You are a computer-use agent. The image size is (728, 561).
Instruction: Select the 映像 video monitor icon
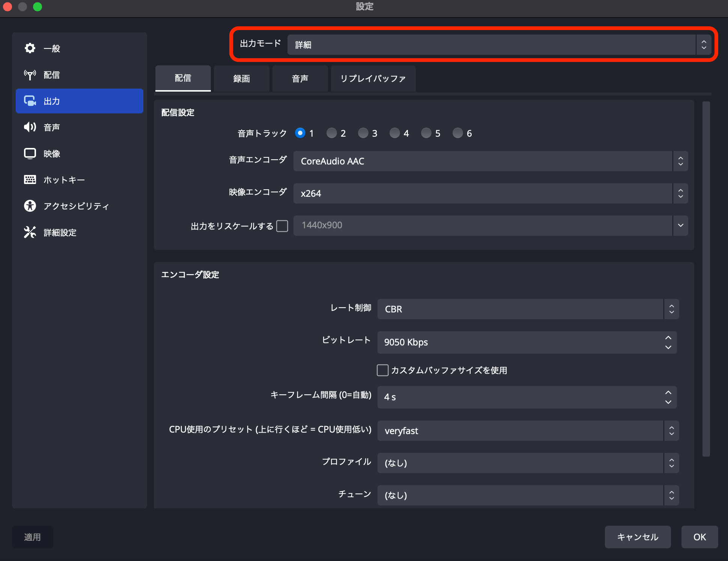click(30, 153)
